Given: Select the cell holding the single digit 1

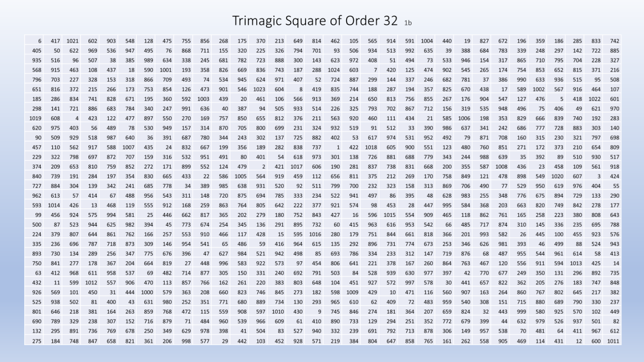Looking at the screenshot, I should coord(333,147).
